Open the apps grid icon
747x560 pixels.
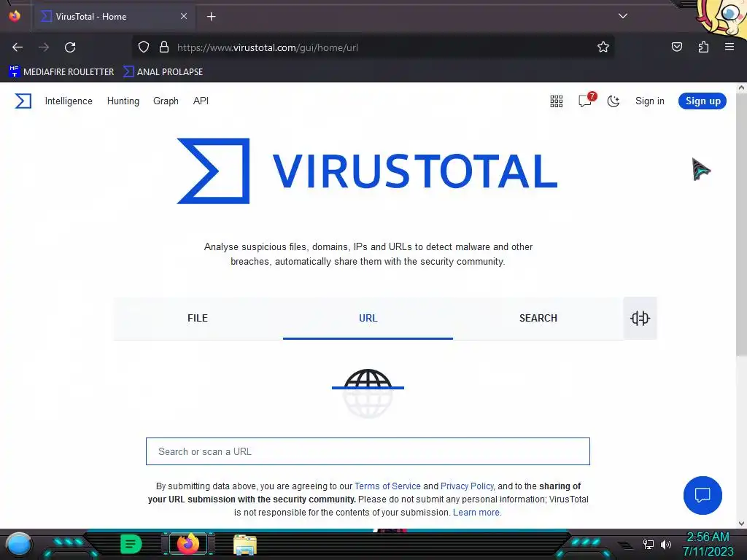tap(557, 101)
